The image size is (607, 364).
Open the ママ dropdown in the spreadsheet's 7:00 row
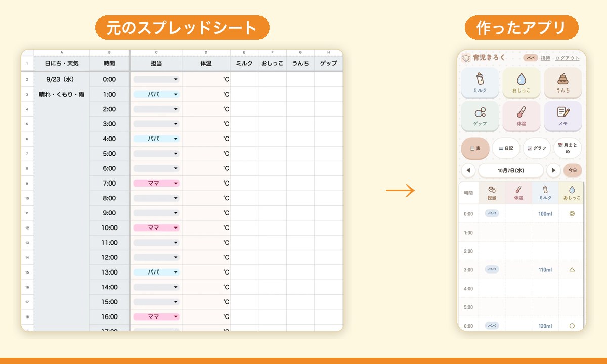pos(156,183)
